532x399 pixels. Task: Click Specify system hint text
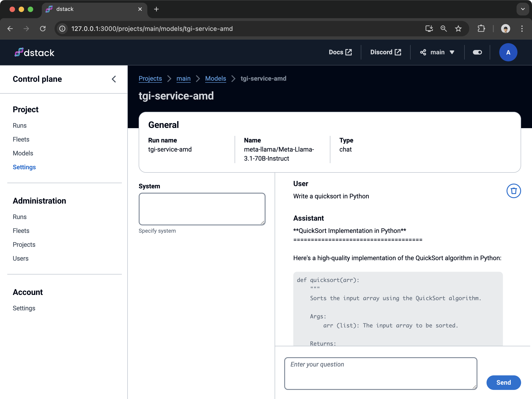pos(157,231)
